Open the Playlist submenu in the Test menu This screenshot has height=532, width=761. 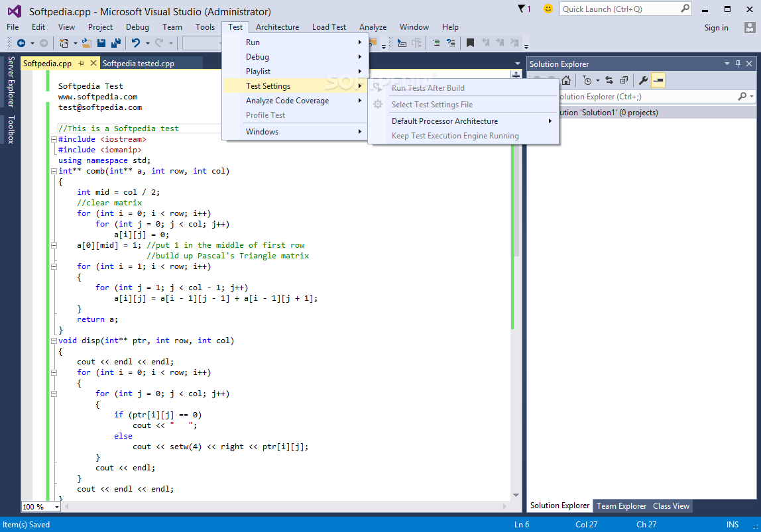pyautogui.click(x=294, y=72)
